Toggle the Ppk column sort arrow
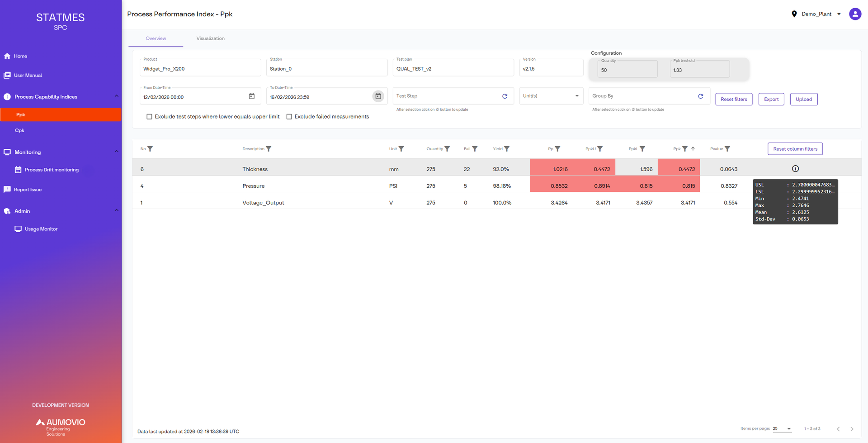Image resolution: width=868 pixels, height=443 pixels. pyautogui.click(x=693, y=148)
